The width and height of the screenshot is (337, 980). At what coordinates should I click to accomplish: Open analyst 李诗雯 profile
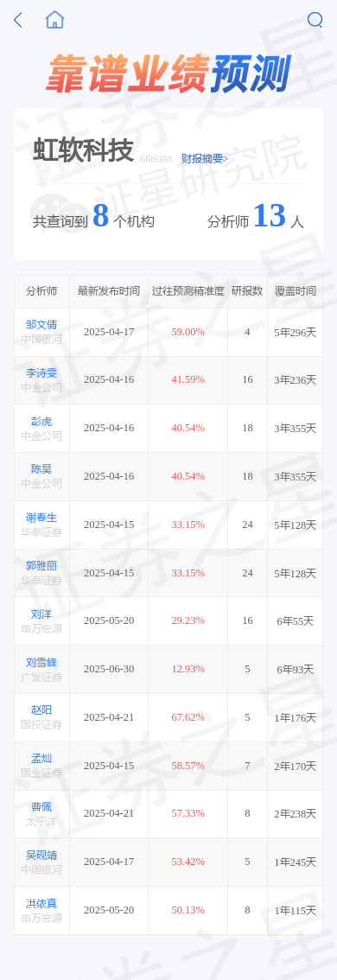(41, 373)
